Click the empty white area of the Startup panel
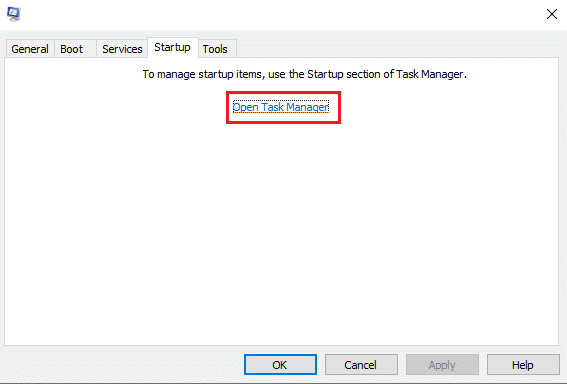 (x=281, y=231)
